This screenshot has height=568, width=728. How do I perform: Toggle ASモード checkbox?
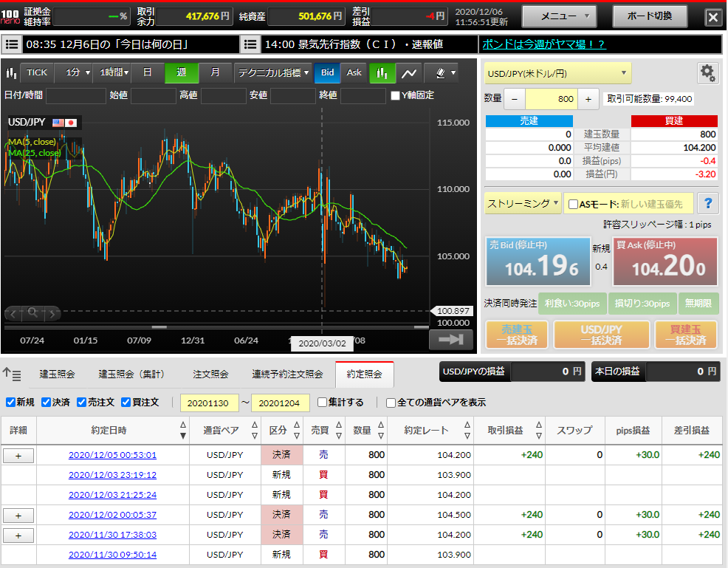(573, 205)
